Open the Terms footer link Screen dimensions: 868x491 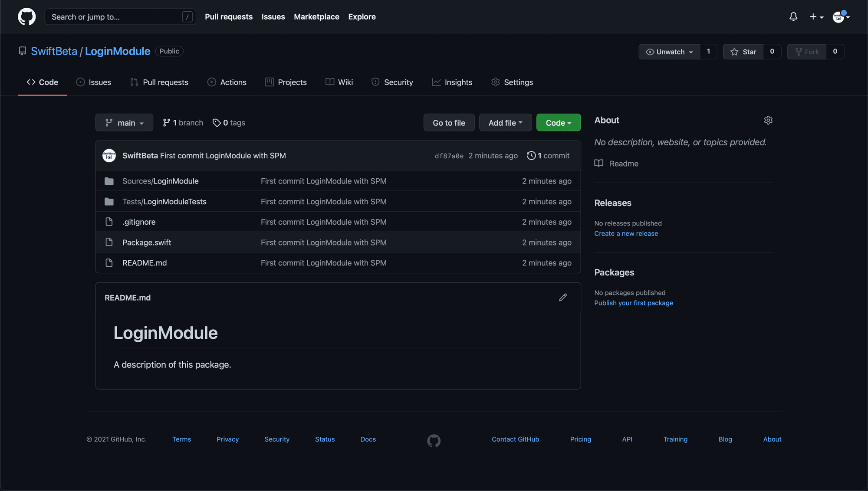[181, 439]
